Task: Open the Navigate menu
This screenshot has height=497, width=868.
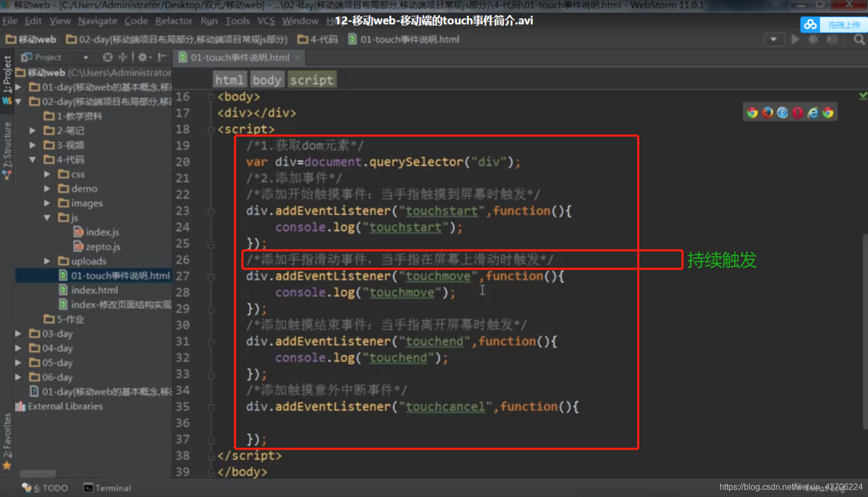Action: pos(97,21)
